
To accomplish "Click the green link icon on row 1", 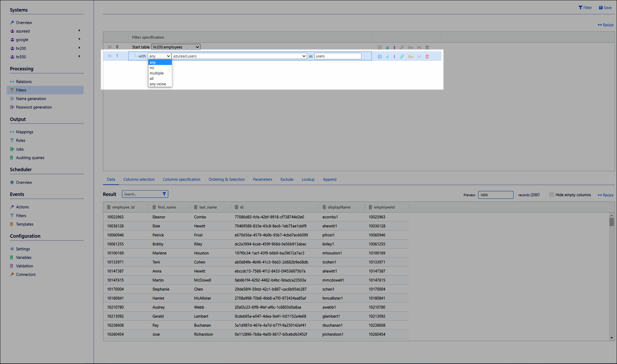I will coord(402,57).
